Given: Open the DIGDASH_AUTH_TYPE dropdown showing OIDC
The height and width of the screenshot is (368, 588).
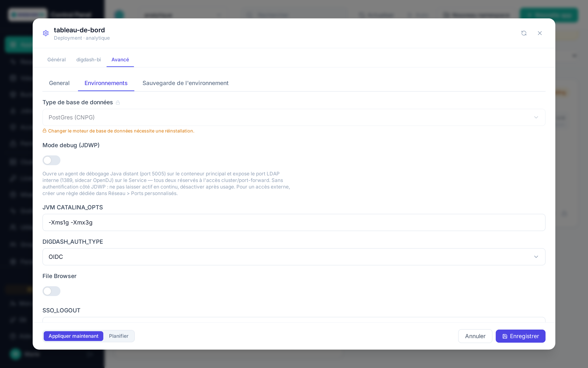Looking at the screenshot, I should tap(294, 257).
